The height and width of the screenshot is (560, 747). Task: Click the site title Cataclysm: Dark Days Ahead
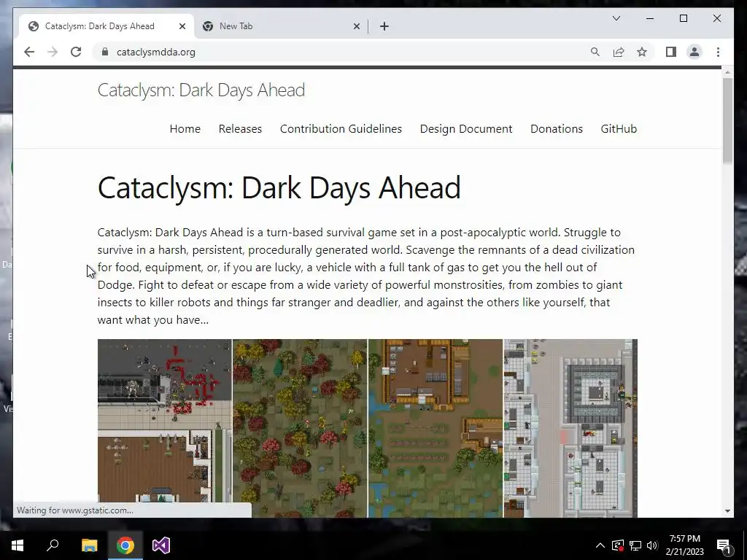(x=201, y=90)
